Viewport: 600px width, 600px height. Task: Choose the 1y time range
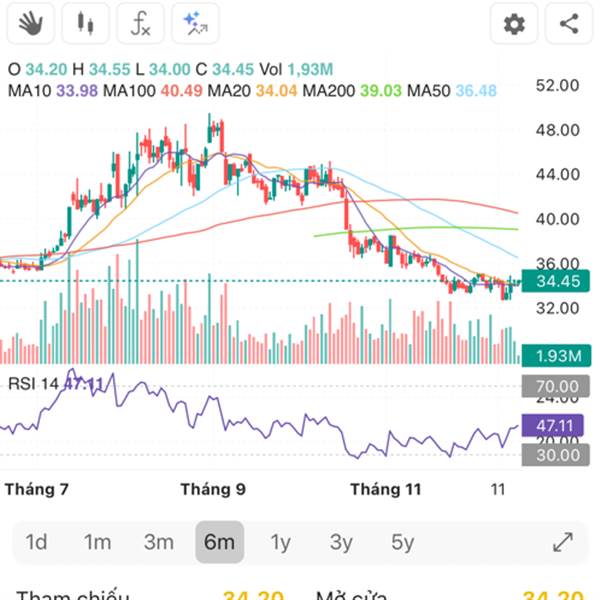point(280,542)
